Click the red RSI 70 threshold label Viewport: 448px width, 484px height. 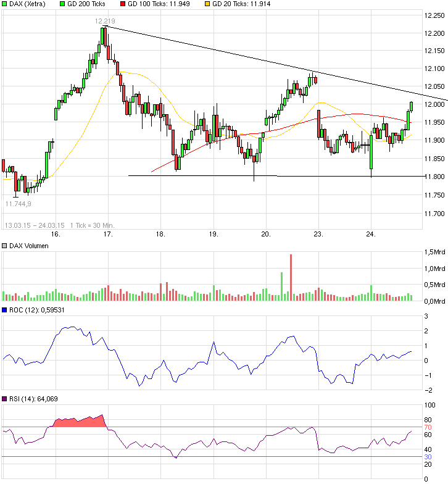(x=428, y=427)
